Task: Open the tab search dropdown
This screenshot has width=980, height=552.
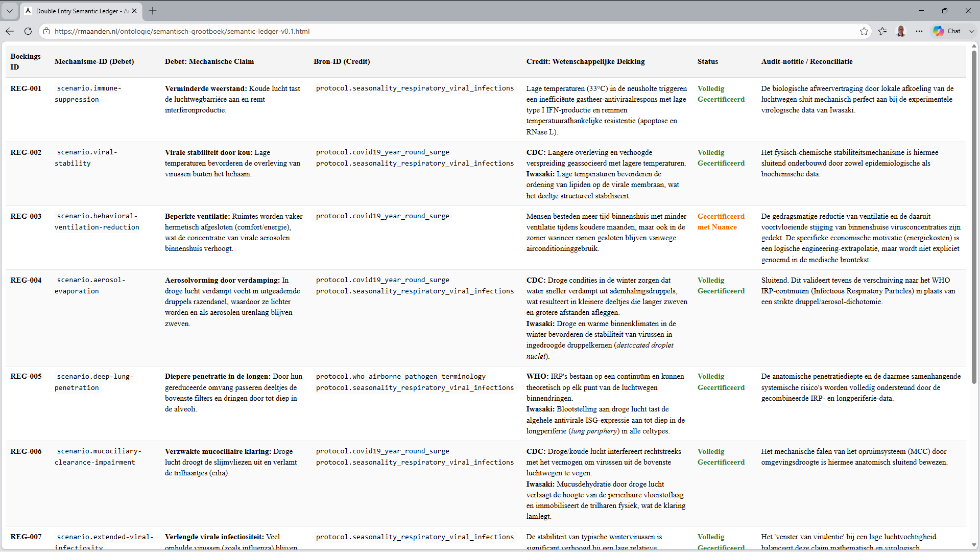Action: pos(10,11)
